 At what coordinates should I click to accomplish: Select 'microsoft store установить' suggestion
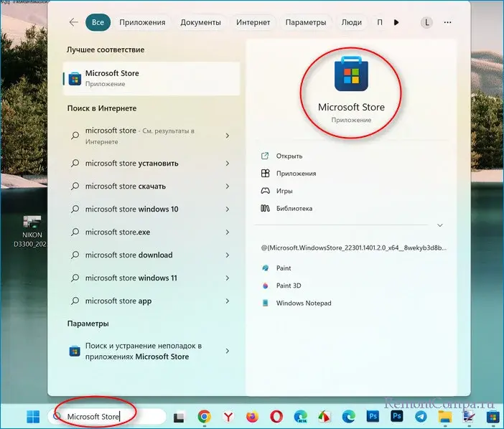[151, 164]
